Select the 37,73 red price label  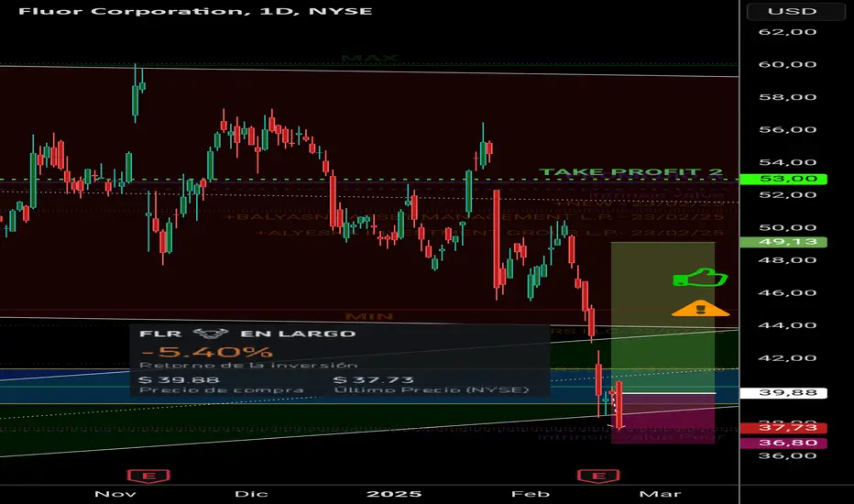point(783,428)
